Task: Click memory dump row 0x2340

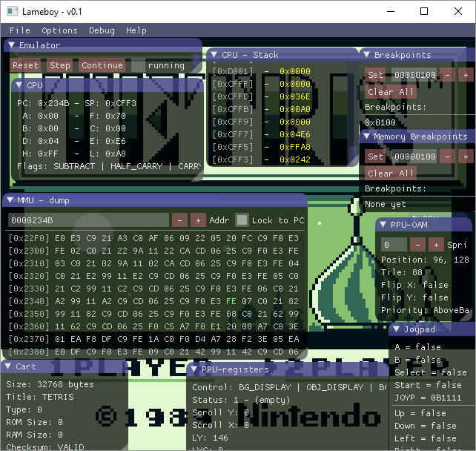Action: [x=153, y=301]
